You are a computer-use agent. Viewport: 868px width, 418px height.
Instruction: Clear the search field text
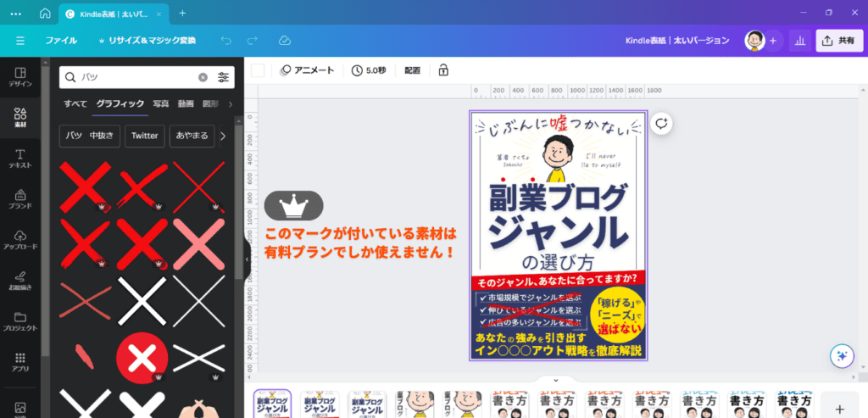(x=203, y=77)
